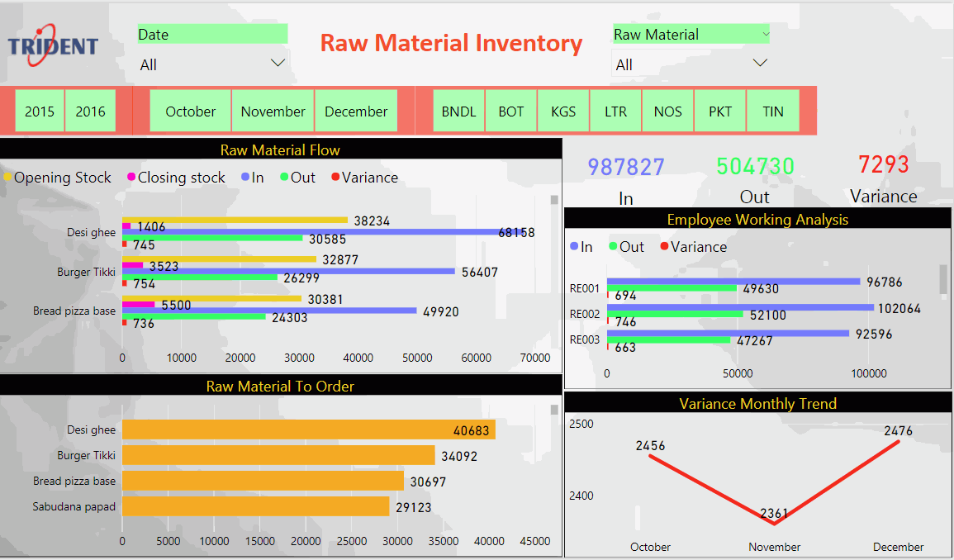Click the Out legend dot in Employee Working Analysis
This screenshot has width=954, height=560.
tap(613, 247)
